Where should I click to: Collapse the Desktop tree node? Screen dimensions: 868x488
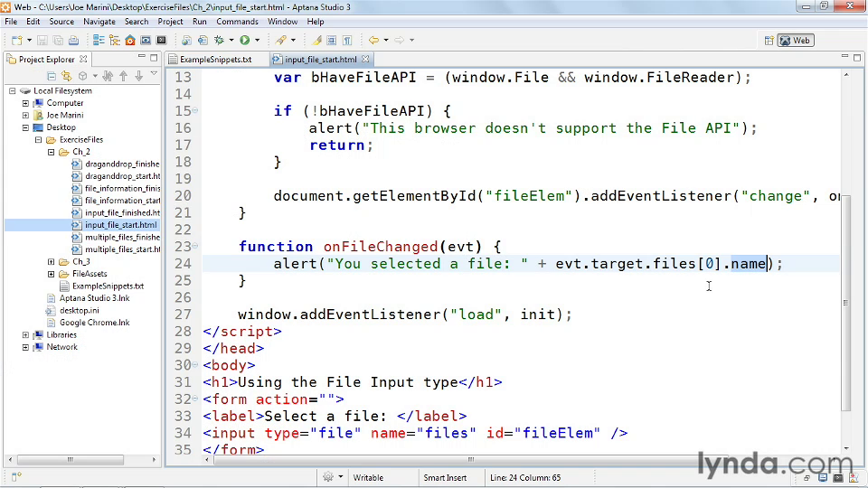pyautogui.click(x=25, y=127)
